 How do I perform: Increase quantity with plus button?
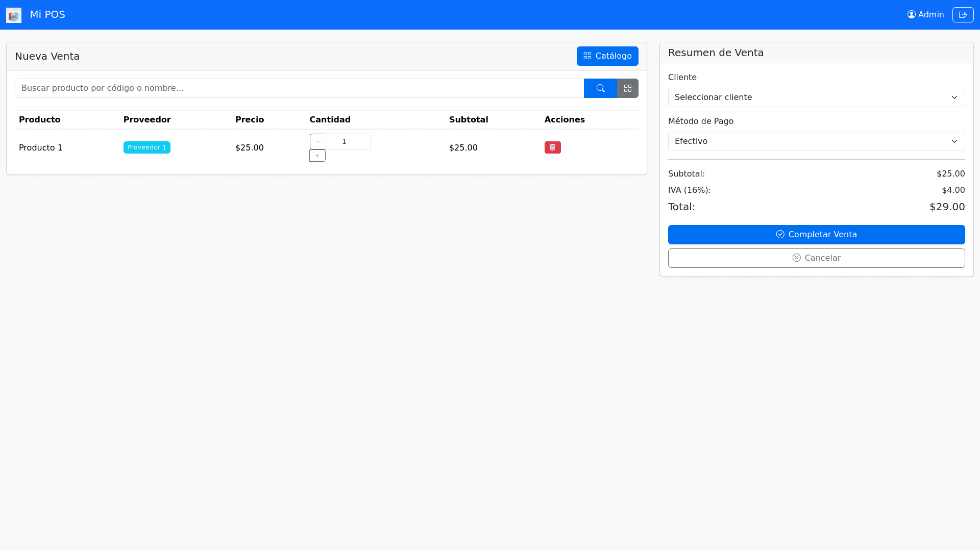coord(317,156)
